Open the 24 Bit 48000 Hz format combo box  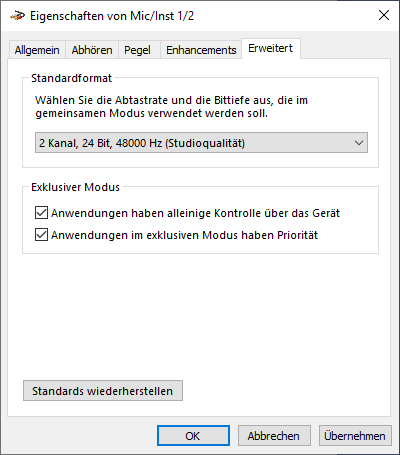[201, 143]
